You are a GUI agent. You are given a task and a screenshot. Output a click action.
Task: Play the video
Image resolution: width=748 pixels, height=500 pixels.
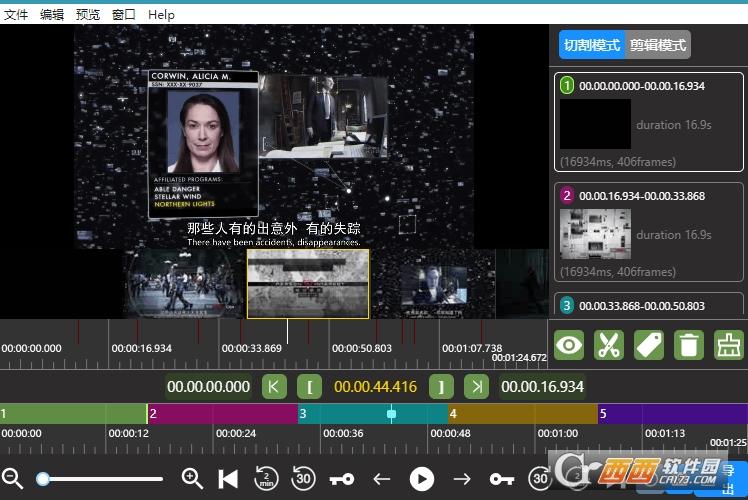coord(422,479)
